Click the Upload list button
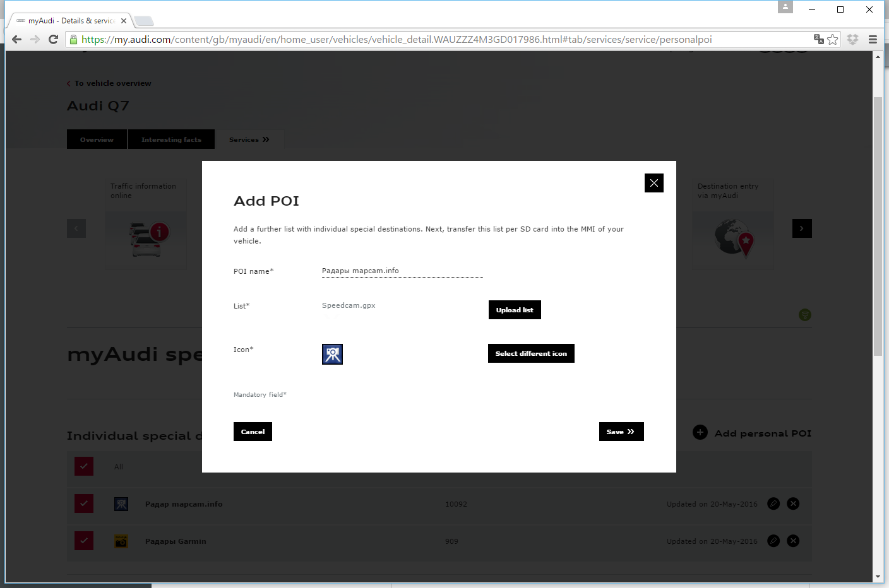 tap(515, 310)
